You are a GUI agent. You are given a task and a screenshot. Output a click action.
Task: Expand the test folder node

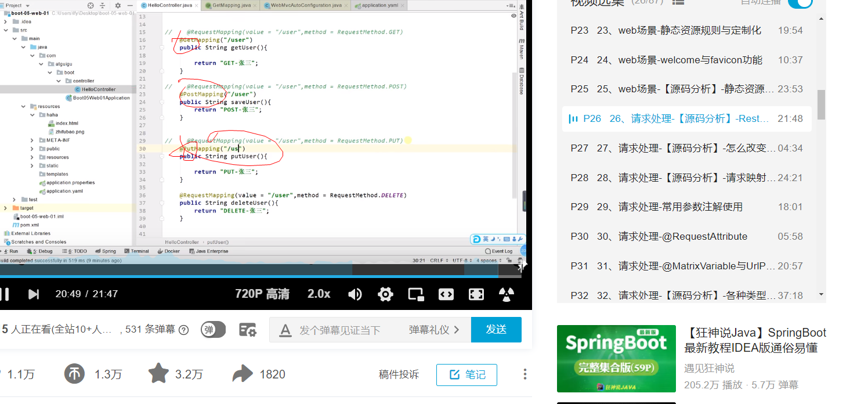pyautogui.click(x=16, y=199)
